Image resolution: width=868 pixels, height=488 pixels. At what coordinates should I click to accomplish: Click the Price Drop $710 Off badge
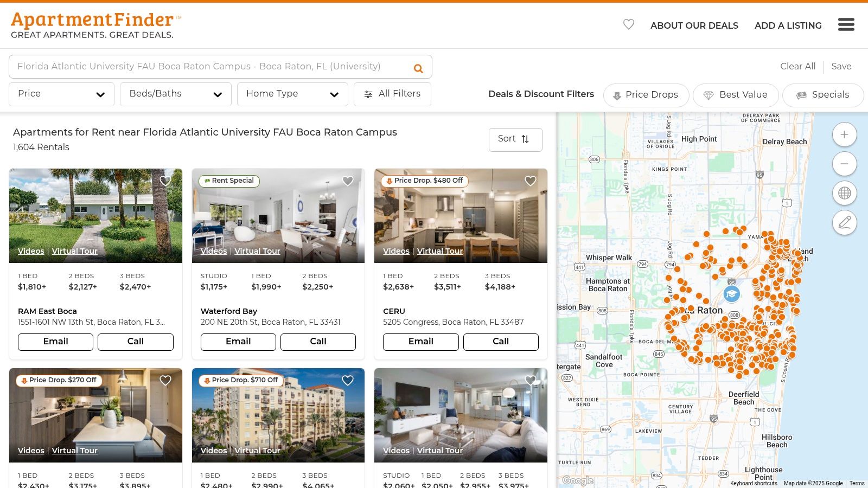(241, 380)
